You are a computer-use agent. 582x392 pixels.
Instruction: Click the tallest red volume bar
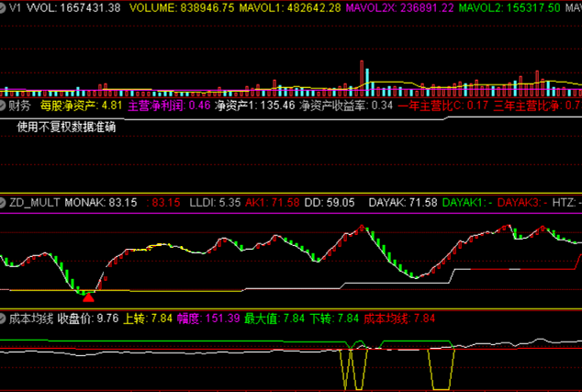click(362, 78)
